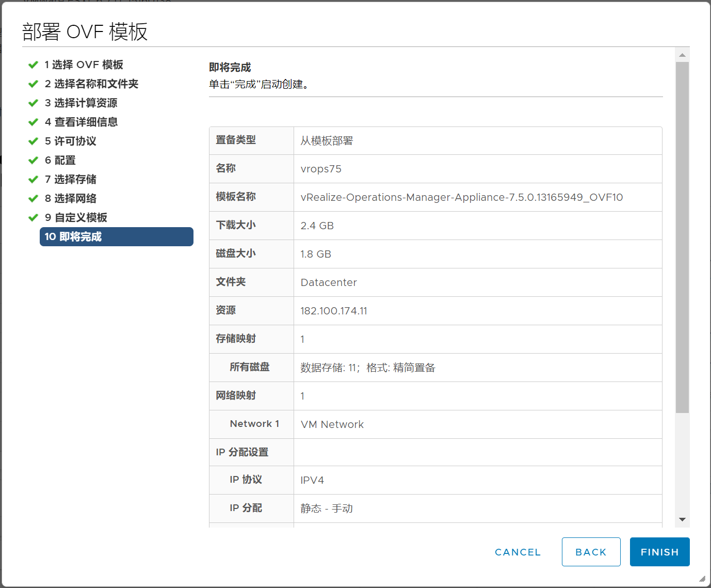This screenshot has width=711, height=588.
Task: Jump to step 9 自定义模板
Action: coord(76,217)
